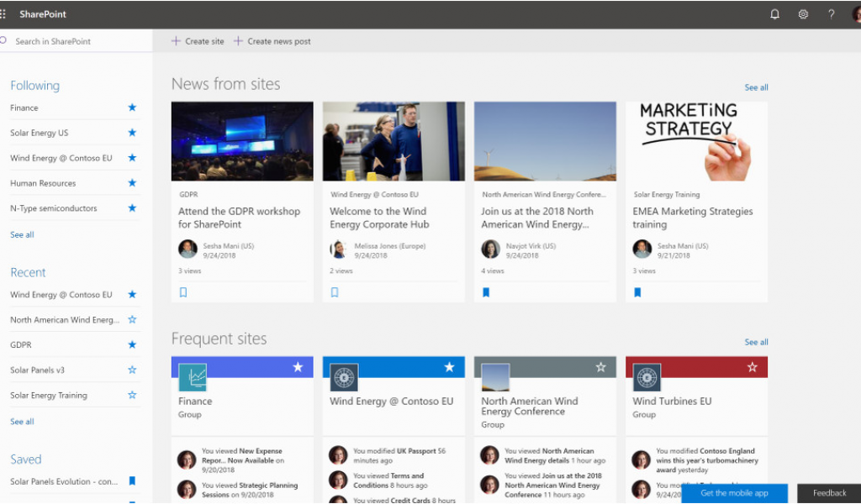Click the Create site plus icon
The image size is (861, 504).
click(176, 41)
